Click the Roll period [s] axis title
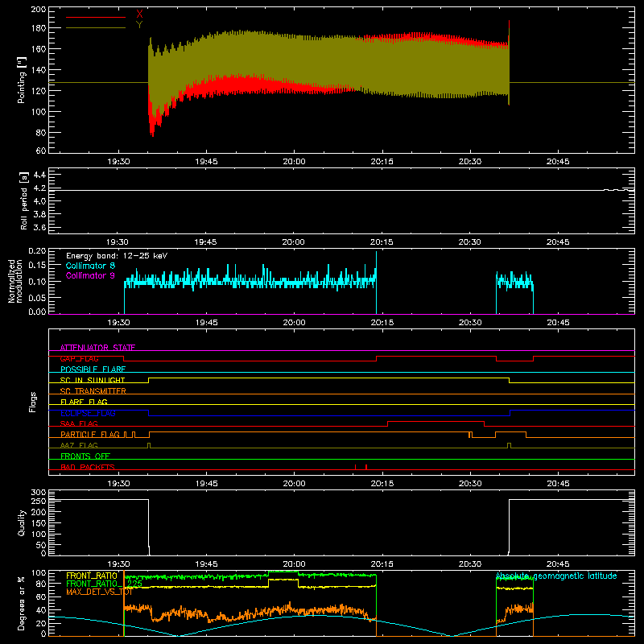This screenshot has width=644, height=644. tap(24, 200)
